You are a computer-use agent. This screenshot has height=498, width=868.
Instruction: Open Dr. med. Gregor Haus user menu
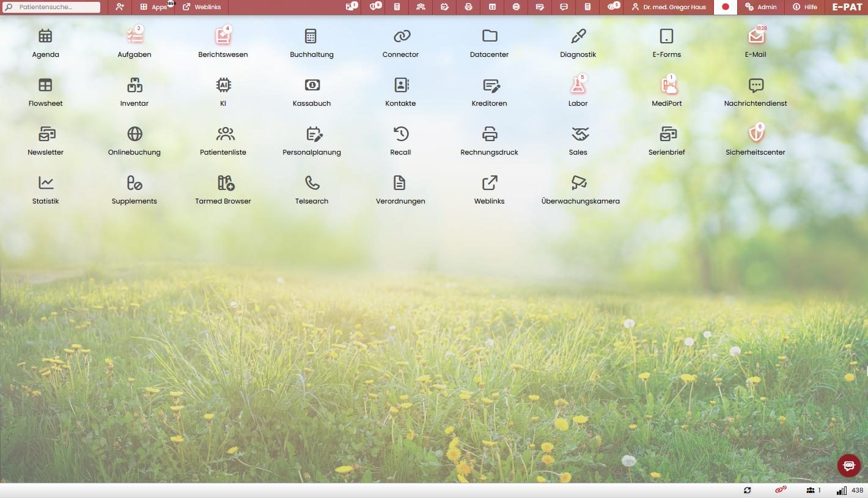click(669, 7)
